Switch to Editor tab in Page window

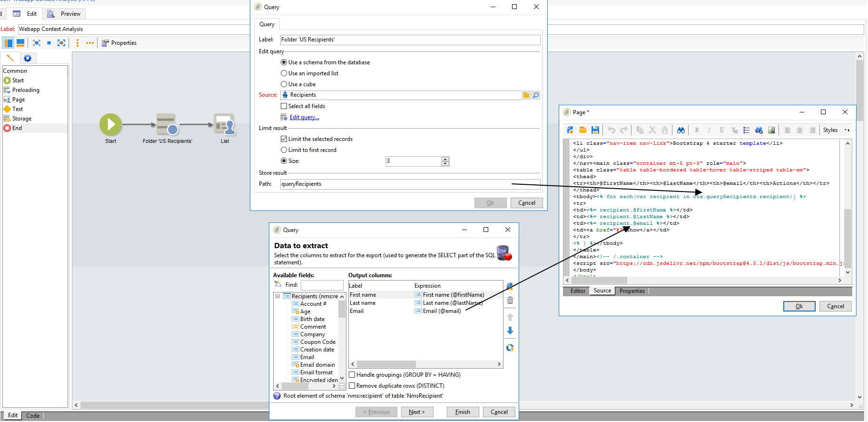(578, 291)
